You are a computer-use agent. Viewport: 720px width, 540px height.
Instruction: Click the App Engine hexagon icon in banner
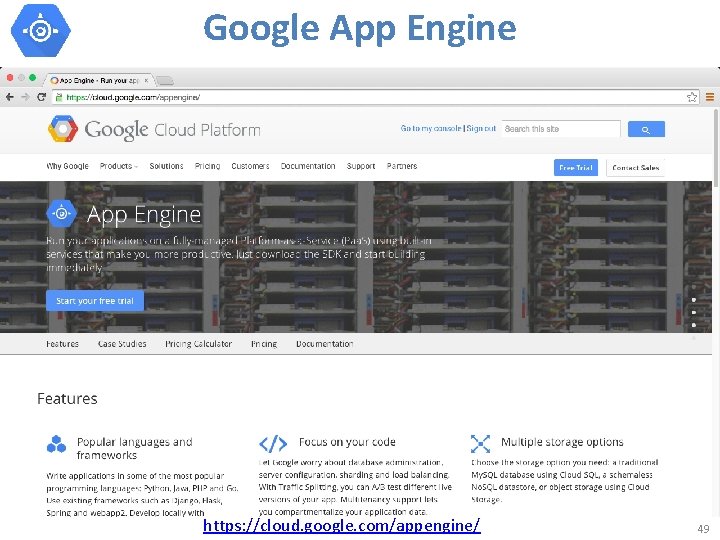(x=62, y=214)
